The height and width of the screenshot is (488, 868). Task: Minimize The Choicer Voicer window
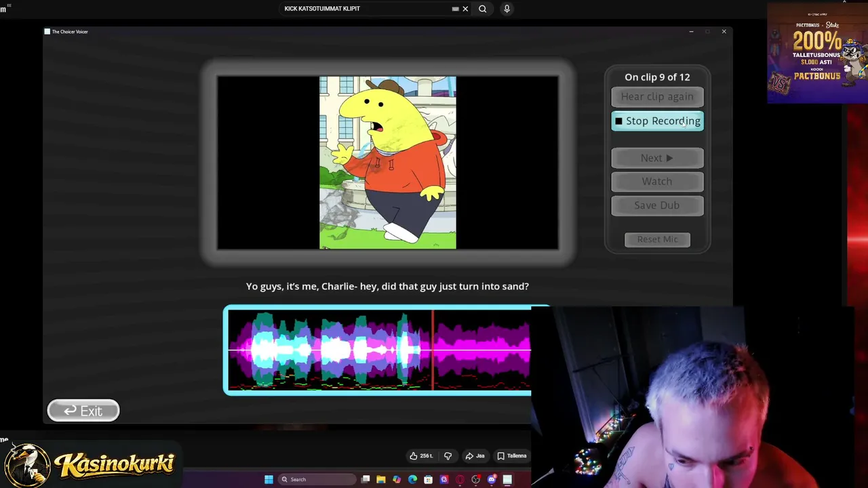pyautogui.click(x=691, y=32)
